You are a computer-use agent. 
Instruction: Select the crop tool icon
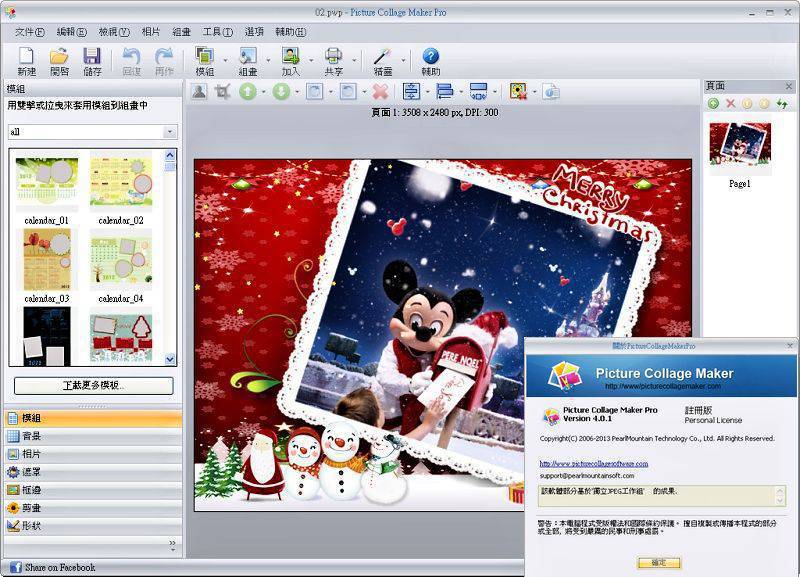coord(222,92)
